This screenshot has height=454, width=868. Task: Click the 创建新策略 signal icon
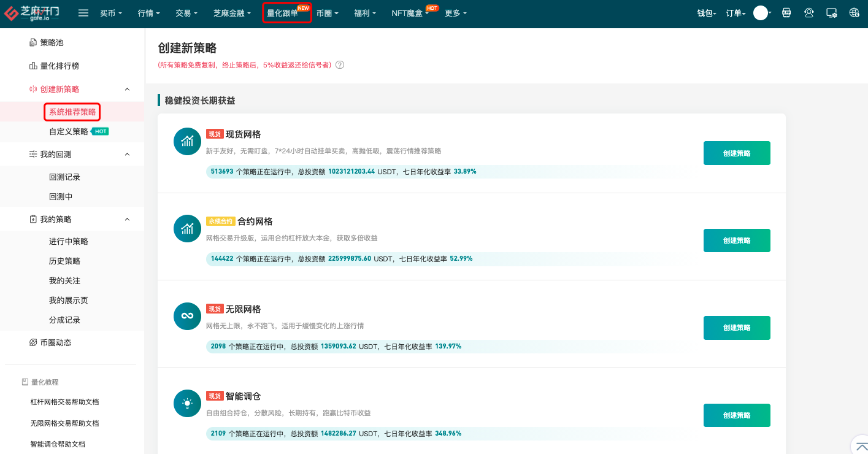[33, 89]
